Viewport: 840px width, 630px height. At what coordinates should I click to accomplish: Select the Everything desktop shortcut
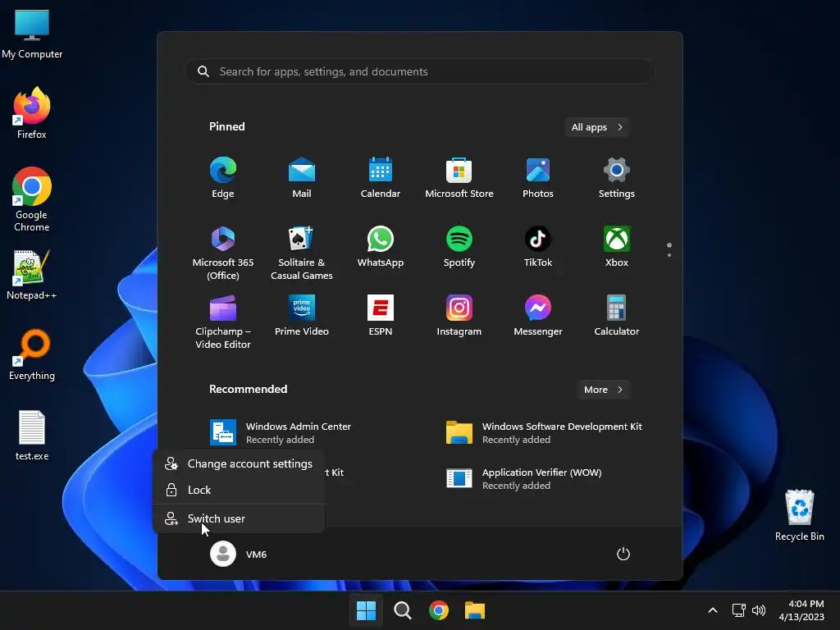pyautogui.click(x=32, y=354)
